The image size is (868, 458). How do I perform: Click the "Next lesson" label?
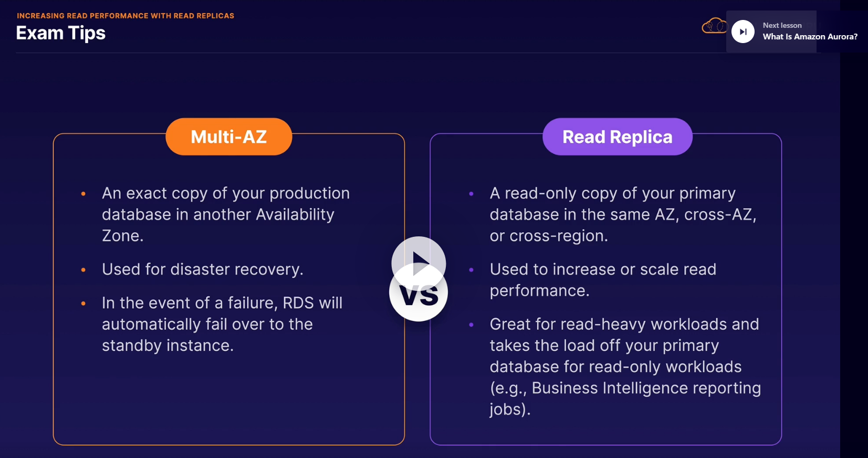(782, 25)
